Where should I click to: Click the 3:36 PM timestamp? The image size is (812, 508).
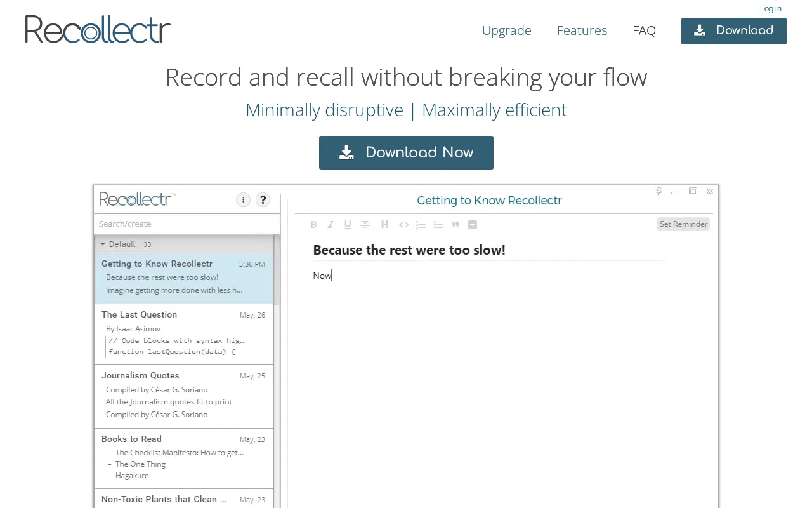click(x=252, y=264)
